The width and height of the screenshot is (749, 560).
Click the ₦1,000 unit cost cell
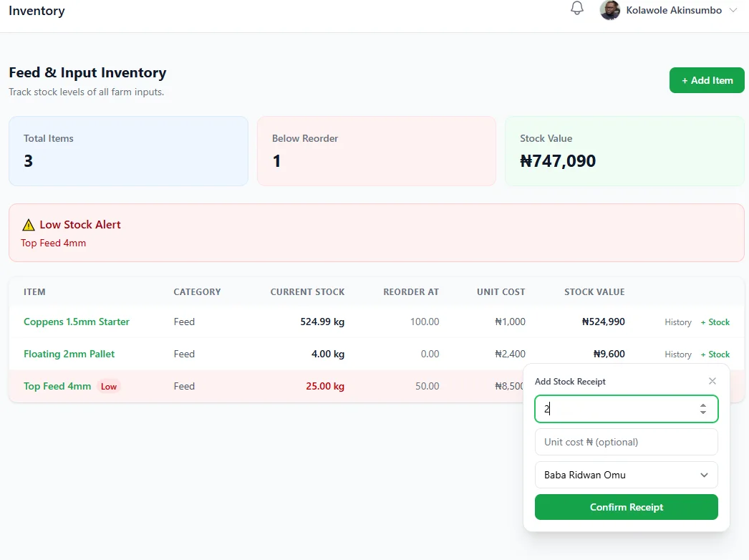pos(510,322)
